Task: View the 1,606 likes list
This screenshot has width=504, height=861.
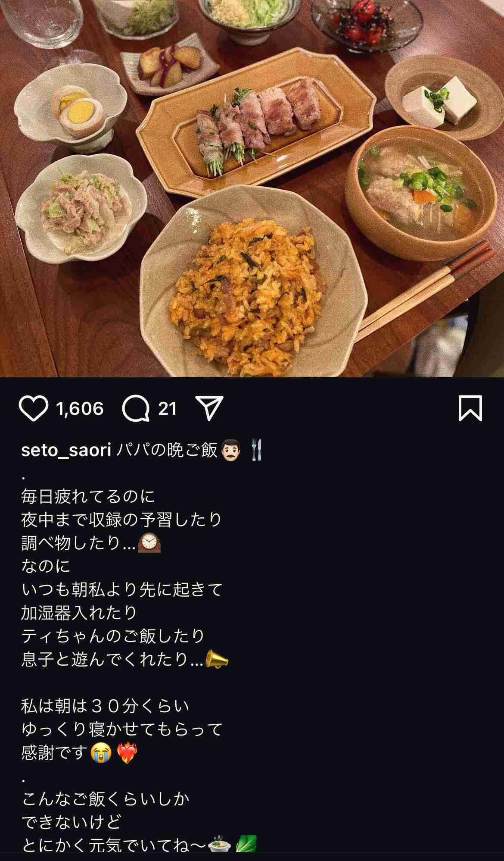Action: (x=80, y=408)
